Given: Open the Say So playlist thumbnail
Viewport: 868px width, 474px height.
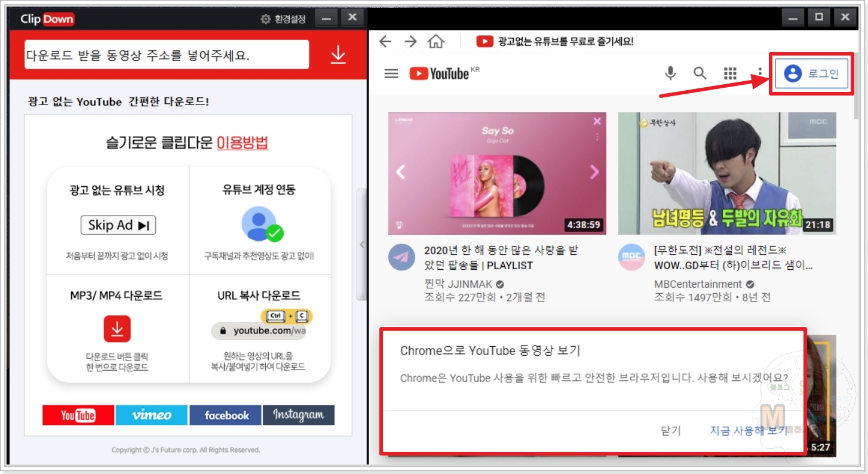Looking at the screenshot, I should click(497, 173).
